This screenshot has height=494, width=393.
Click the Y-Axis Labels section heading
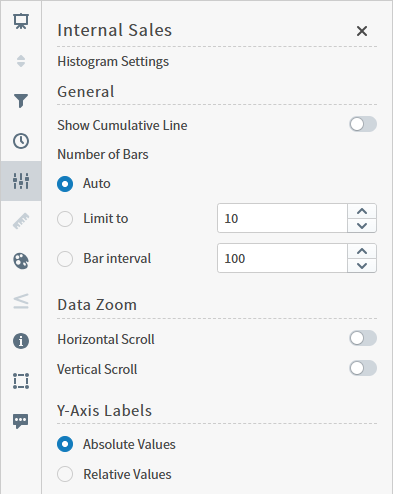click(x=104, y=411)
